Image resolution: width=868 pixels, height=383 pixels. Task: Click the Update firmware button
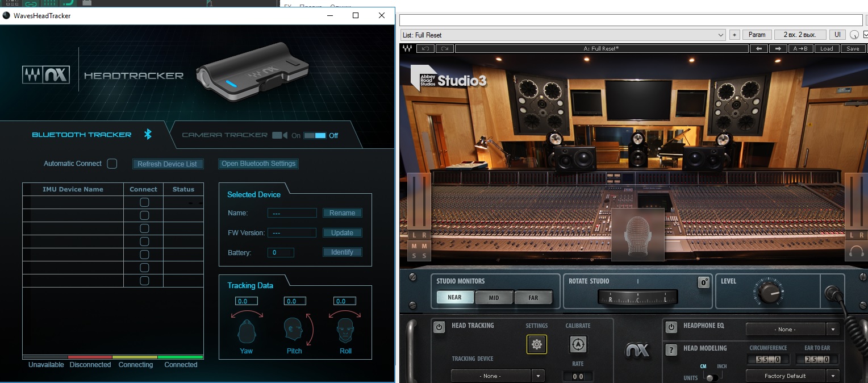[343, 232]
